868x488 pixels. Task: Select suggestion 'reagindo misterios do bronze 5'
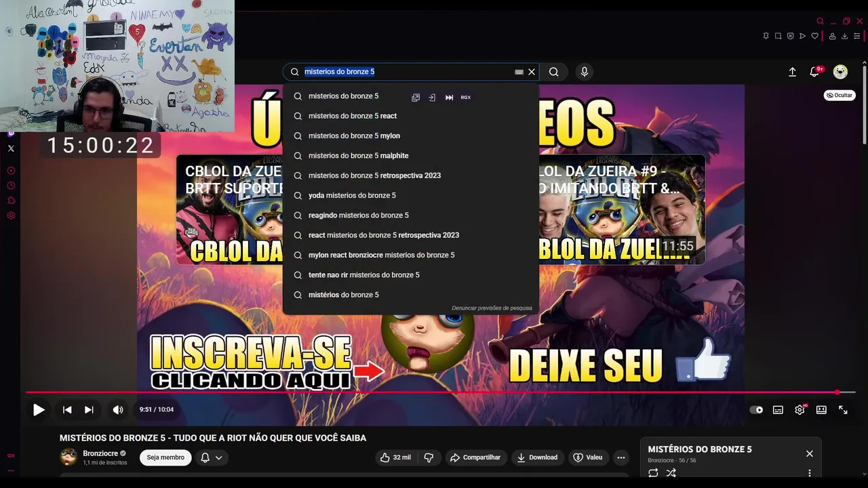[x=411, y=216]
